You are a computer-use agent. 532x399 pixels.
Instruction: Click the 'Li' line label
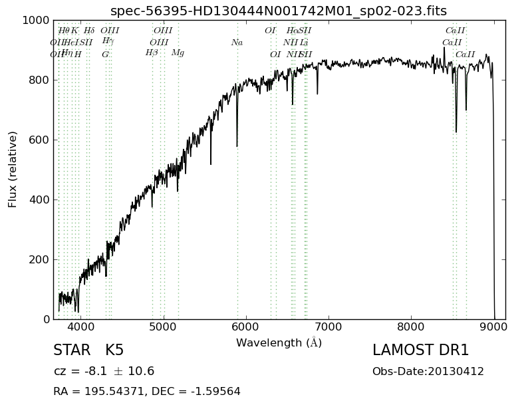(x=304, y=43)
